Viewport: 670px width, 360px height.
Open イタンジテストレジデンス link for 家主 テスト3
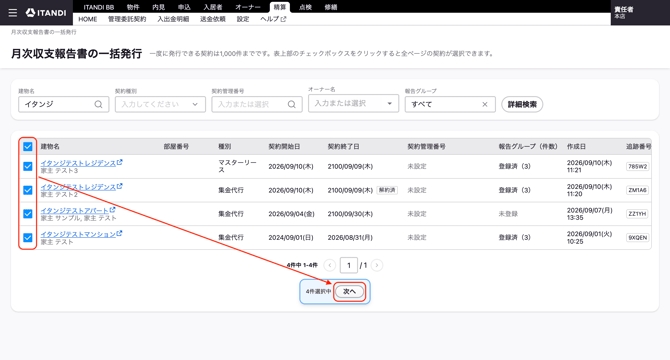(78, 163)
